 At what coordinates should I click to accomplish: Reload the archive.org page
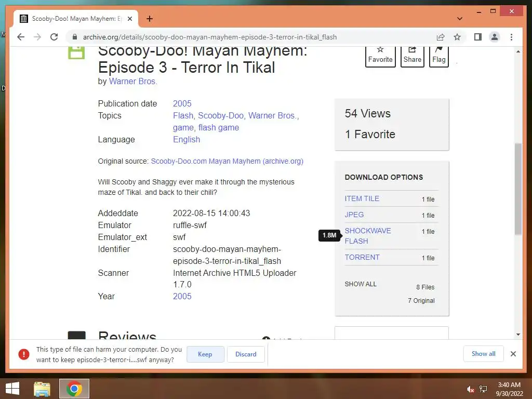(x=54, y=37)
